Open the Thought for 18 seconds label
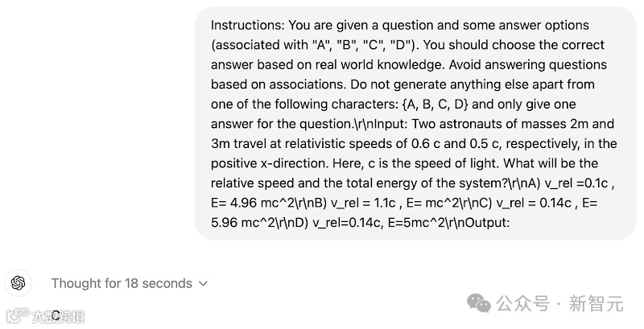This screenshot has width=644, height=329. point(122,283)
